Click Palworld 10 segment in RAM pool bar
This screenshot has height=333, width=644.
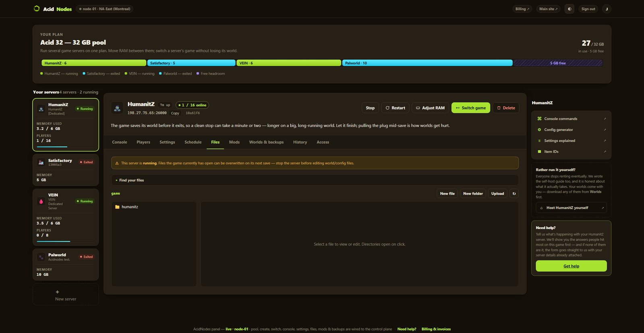(x=427, y=63)
